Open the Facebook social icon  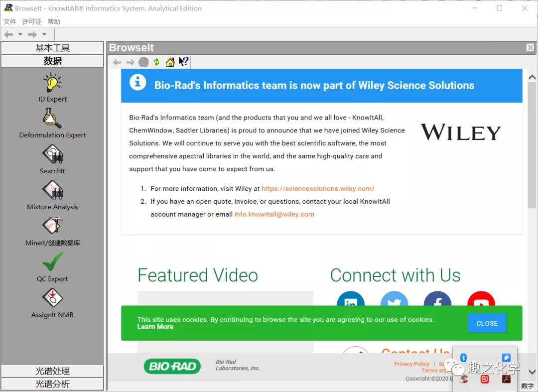437,299
